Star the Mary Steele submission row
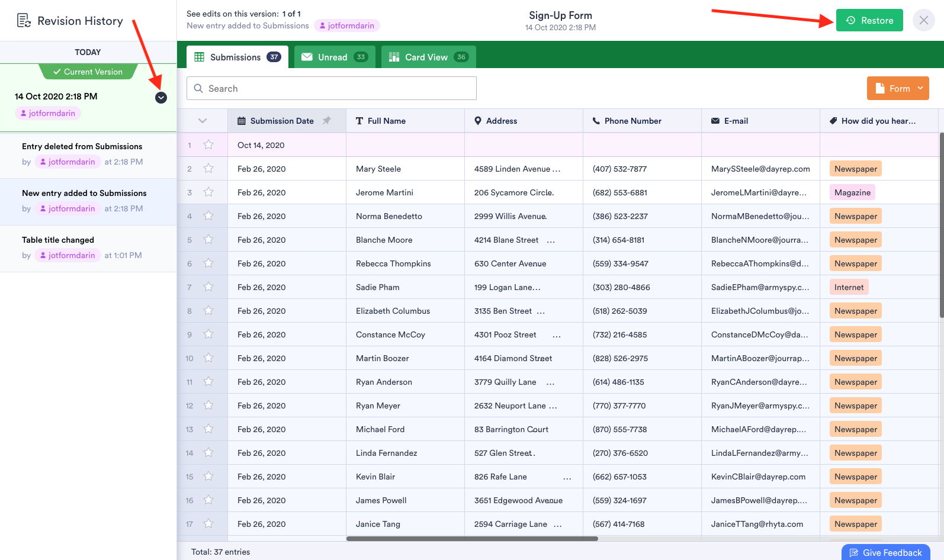Image resolution: width=944 pixels, height=560 pixels. pos(208,169)
